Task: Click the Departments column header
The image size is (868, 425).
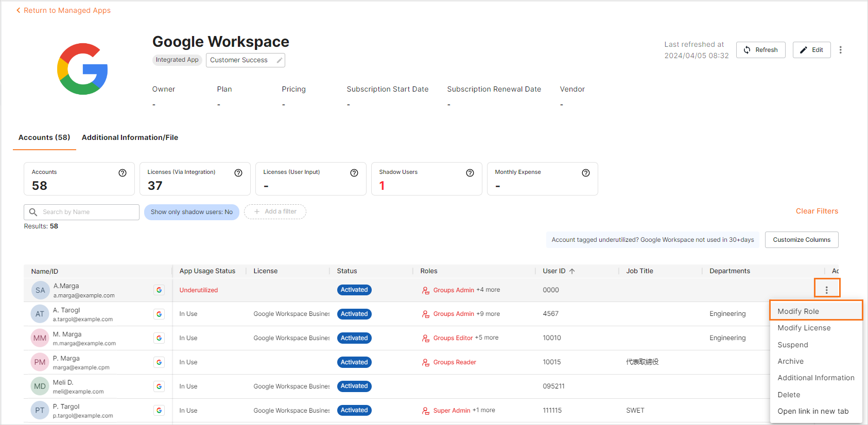Action: click(x=730, y=271)
